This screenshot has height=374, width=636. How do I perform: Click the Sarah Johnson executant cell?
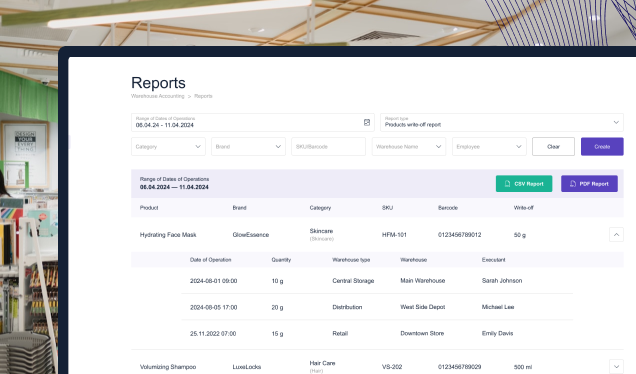point(502,281)
